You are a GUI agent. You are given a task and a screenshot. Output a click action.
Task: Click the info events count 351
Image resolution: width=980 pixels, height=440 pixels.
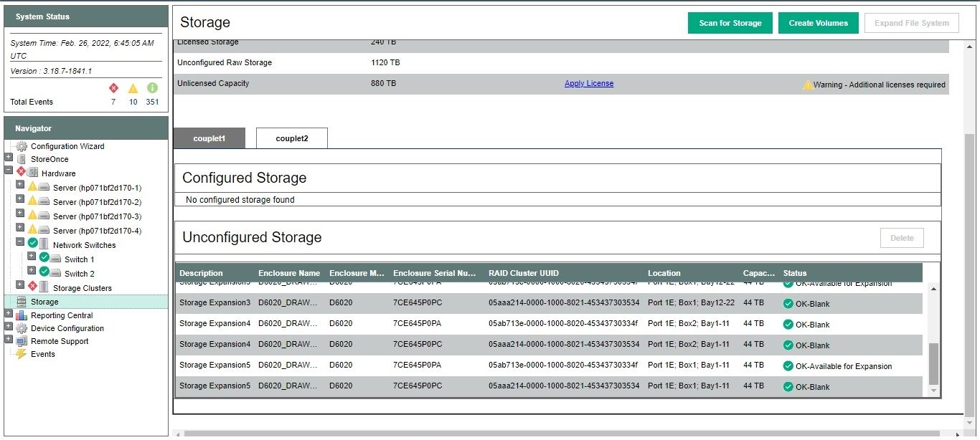pos(152,102)
